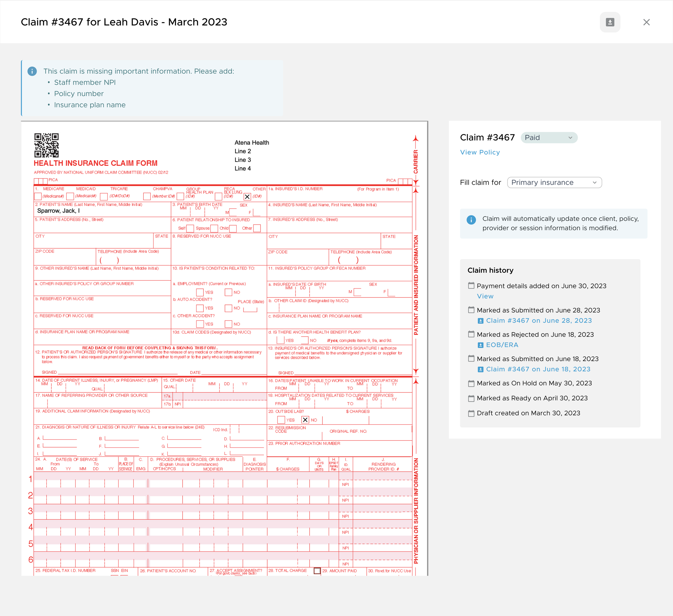Click download icon beside Claim #3467 June 28

pos(480,321)
